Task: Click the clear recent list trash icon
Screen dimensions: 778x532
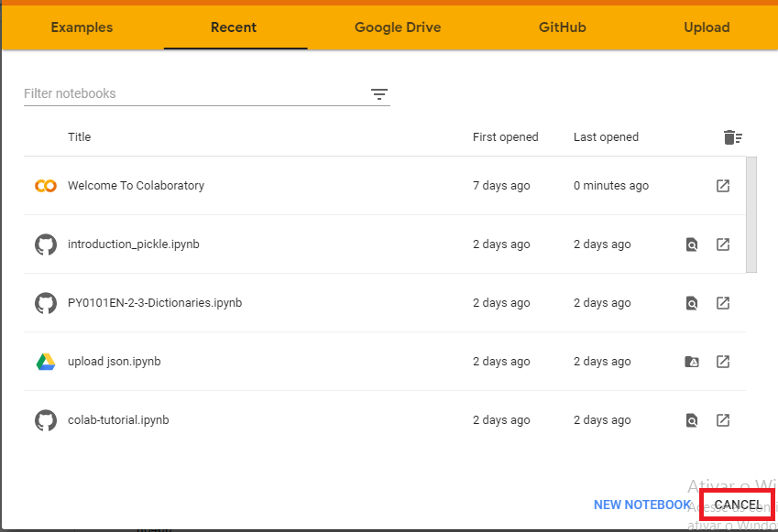Action: coord(733,137)
